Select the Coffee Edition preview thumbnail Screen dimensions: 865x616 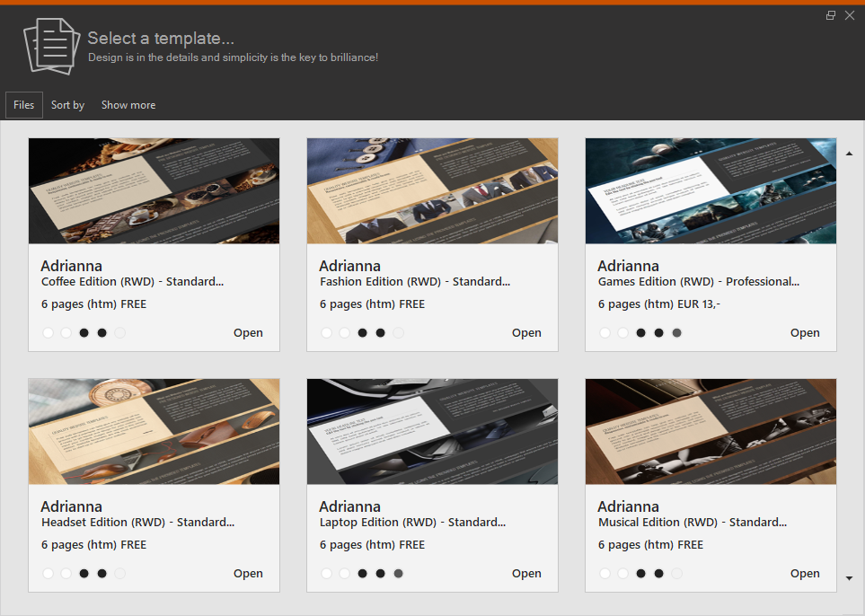[x=154, y=190]
